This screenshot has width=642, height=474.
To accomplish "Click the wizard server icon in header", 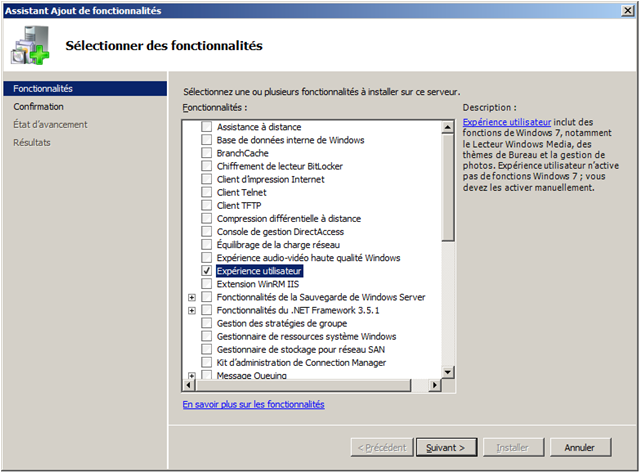I will coord(30,45).
